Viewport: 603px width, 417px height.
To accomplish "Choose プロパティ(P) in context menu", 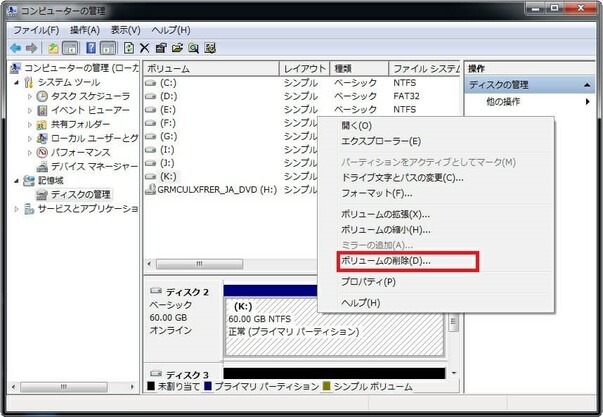I will click(x=368, y=282).
